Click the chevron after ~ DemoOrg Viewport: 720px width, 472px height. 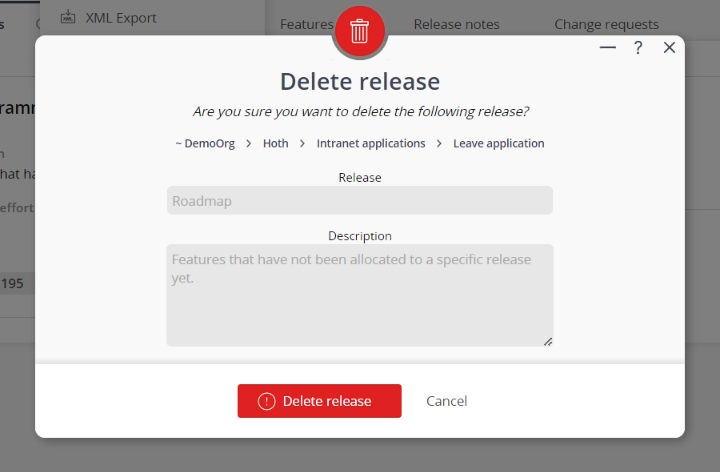point(248,144)
